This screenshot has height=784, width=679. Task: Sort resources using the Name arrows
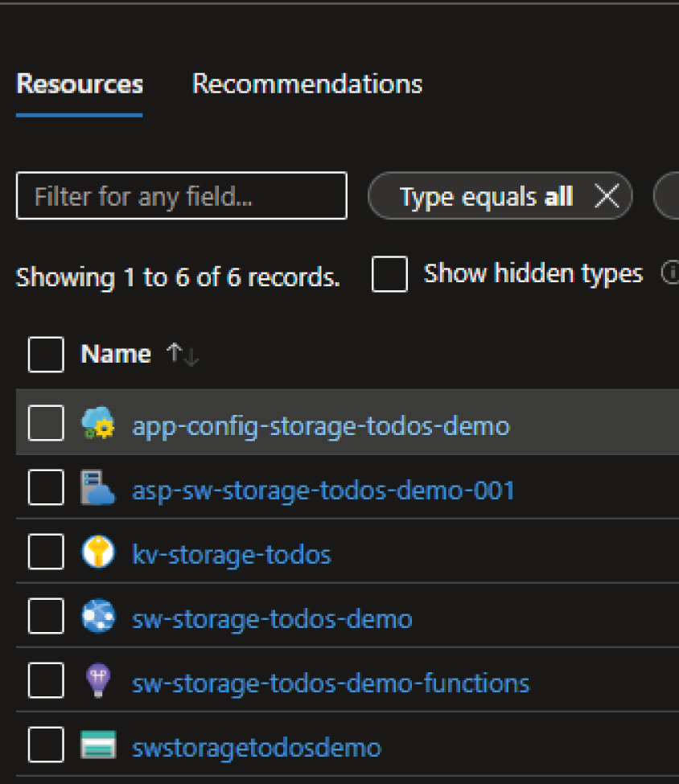(x=182, y=355)
